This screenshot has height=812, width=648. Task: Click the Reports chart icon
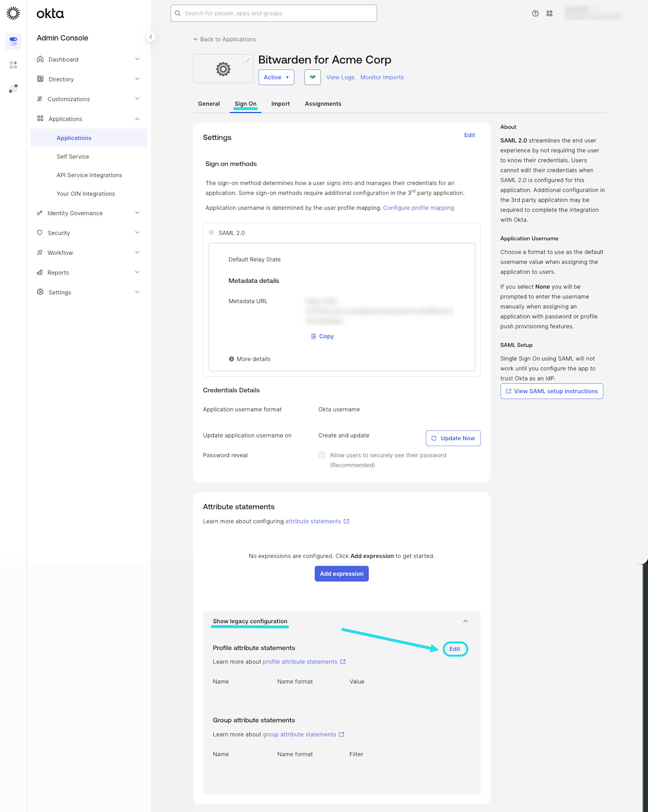coord(40,273)
